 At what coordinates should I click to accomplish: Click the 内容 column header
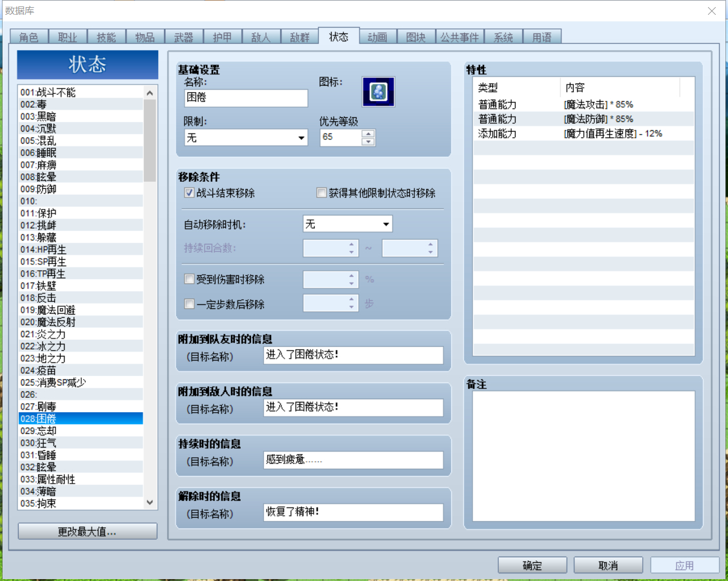(620, 87)
